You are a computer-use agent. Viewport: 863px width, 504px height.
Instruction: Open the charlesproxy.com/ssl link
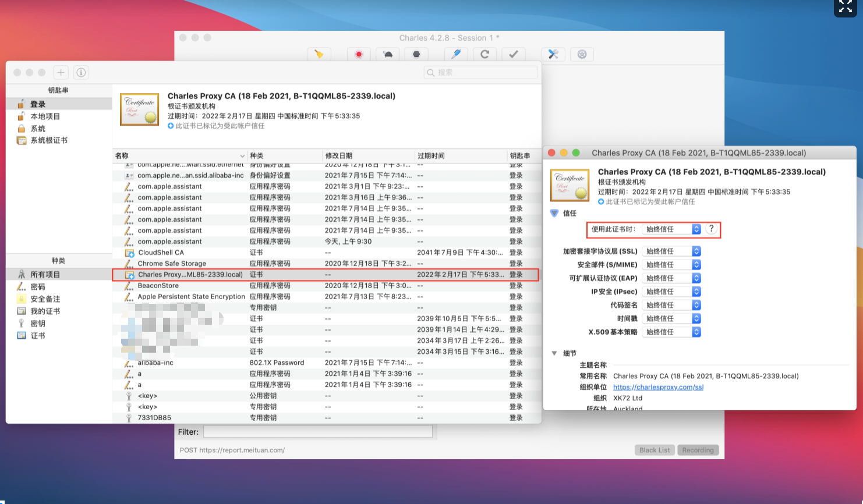click(658, 387)
